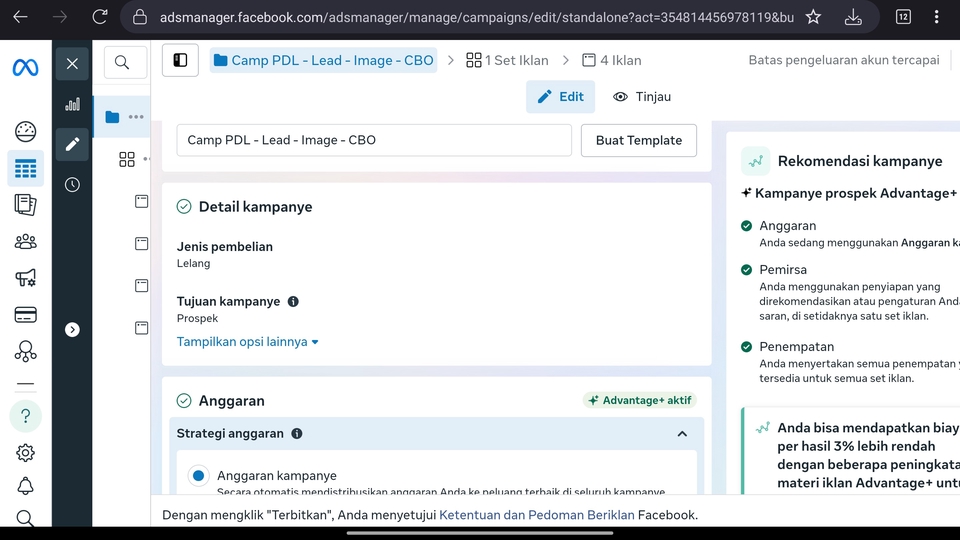The height and width of the screenshot is (540, 960).
Task: Click Batas pengeluaran akun tercapai notice
Action: pos(844,60)
